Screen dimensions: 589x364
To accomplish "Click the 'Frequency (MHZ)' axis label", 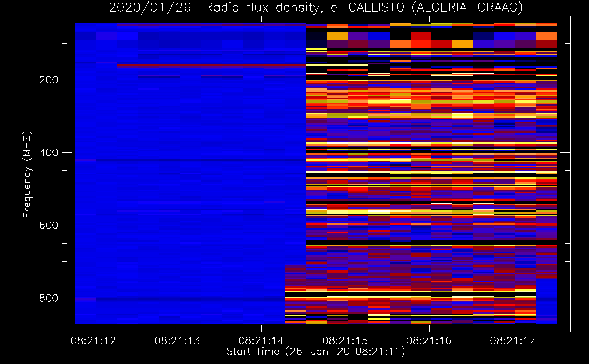I will tap(27, 174).
